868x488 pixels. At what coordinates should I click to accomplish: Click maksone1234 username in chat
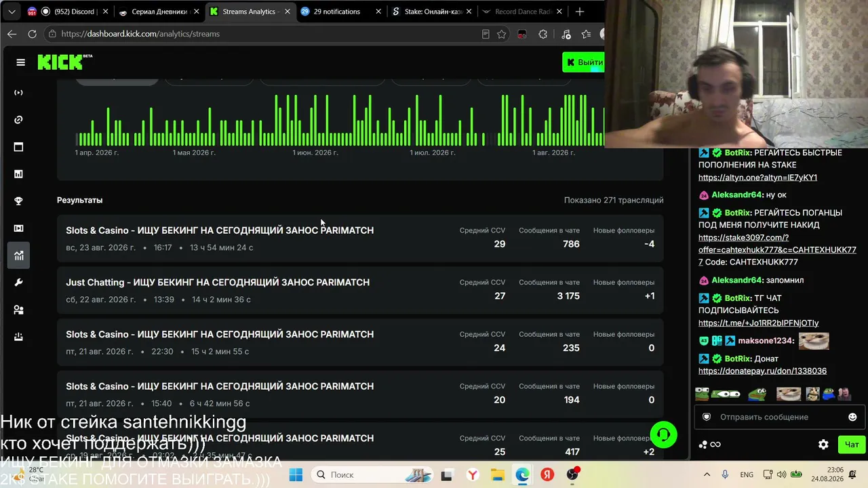766,341
